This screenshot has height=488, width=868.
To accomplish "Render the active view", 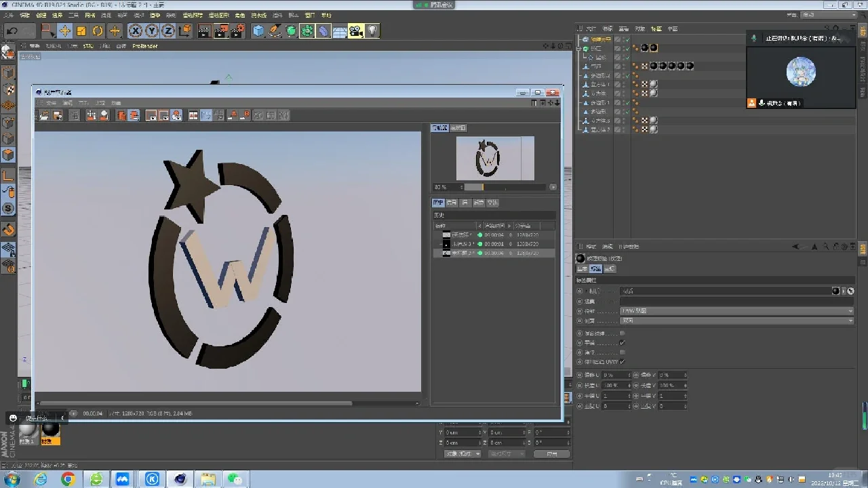I will 204,30.
